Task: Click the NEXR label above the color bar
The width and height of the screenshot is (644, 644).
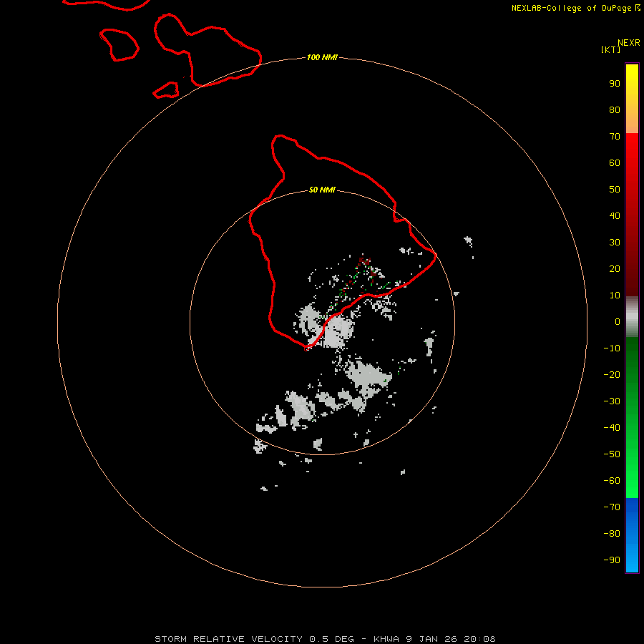Action: click(629, 43)
